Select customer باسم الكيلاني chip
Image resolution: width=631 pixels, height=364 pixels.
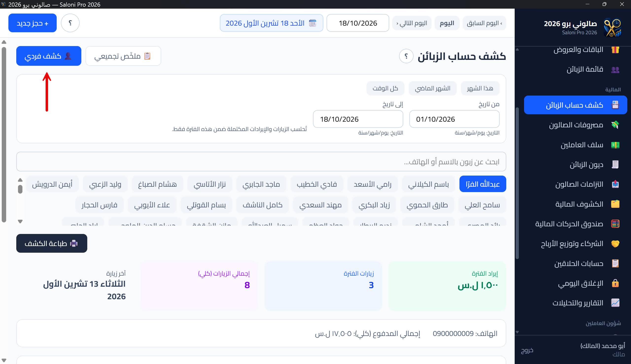click(428, 184)
